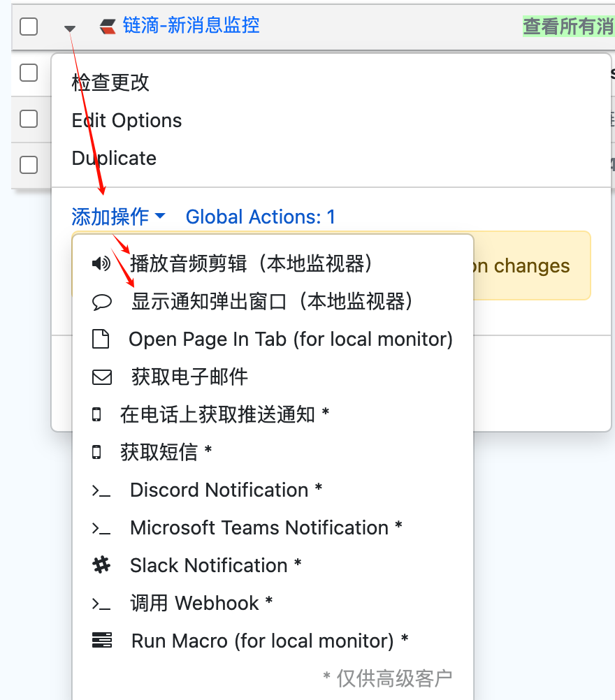Choose 检查更改 from the menu
Image resolution: width=615 pixels, height=700 pixels.
point(110,82)
